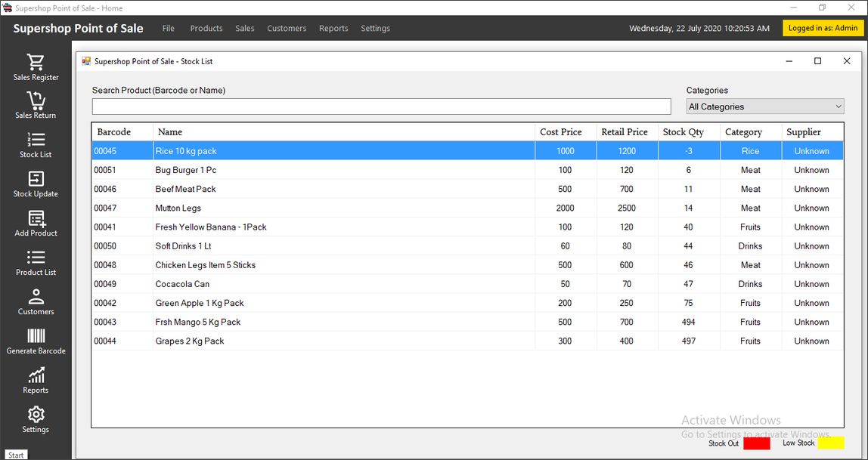Image resolution: width=868 pixels, height=460 pixels.
Task: Click barcode 00047 cell
Action: coord(122,208)
